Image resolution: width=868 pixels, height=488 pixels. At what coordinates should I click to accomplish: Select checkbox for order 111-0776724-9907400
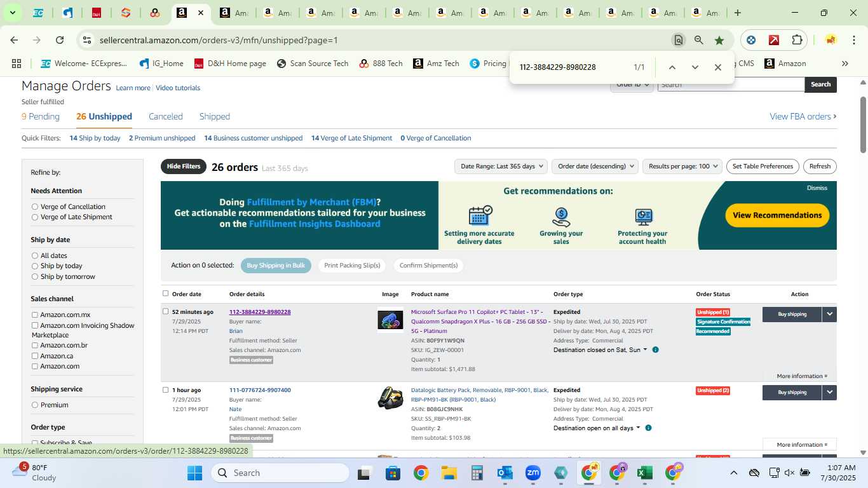tap(166, 390)
